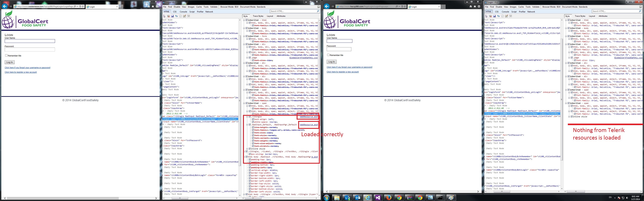Viewport: 644px width, 201px height.
Task: Open the Validate menu in left F12 window
Action: click(213, 7)
